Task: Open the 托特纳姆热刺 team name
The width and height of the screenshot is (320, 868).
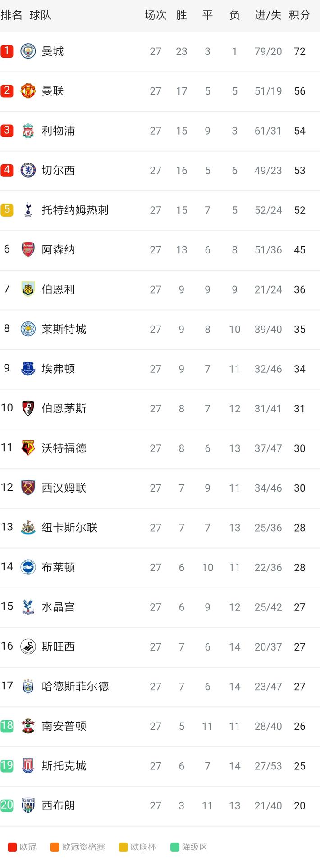Action: [x=75, y=210]
